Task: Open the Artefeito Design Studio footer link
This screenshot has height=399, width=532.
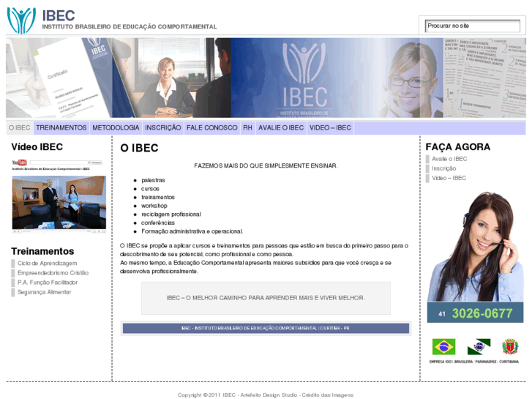Action: pyautogui.click(x=269, y=395)
